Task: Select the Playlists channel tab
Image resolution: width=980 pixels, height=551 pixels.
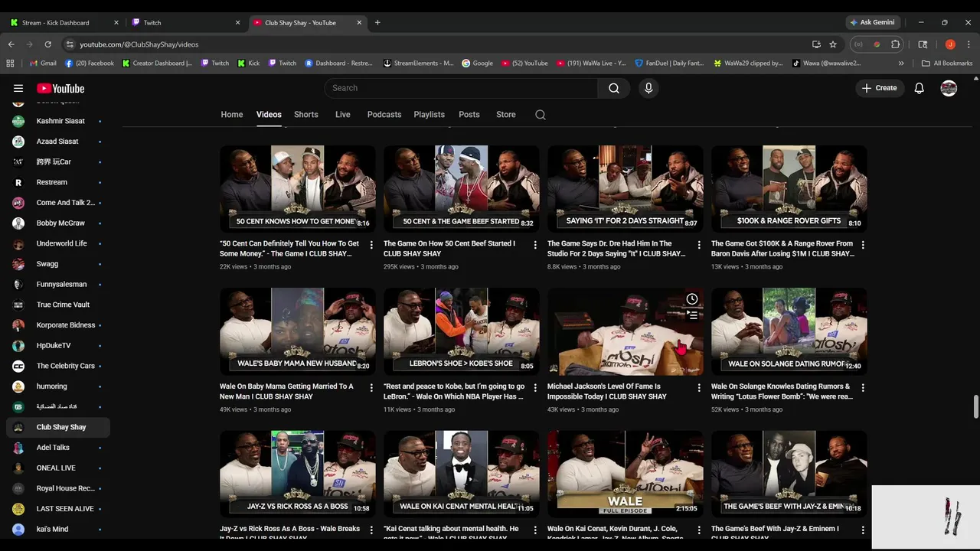Action: coord(430,115)
